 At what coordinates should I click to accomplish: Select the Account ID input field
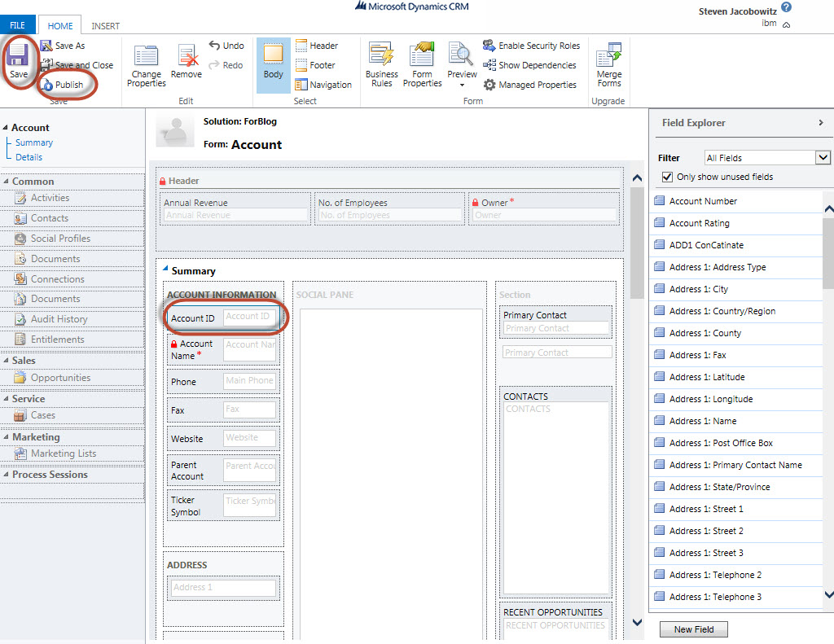[249, 318]
